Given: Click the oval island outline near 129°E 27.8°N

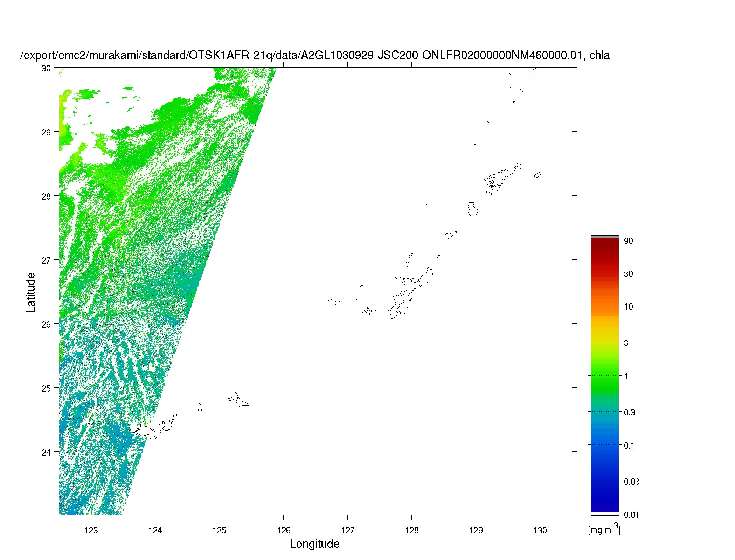Looking at the screenshot, I should 473,210.
